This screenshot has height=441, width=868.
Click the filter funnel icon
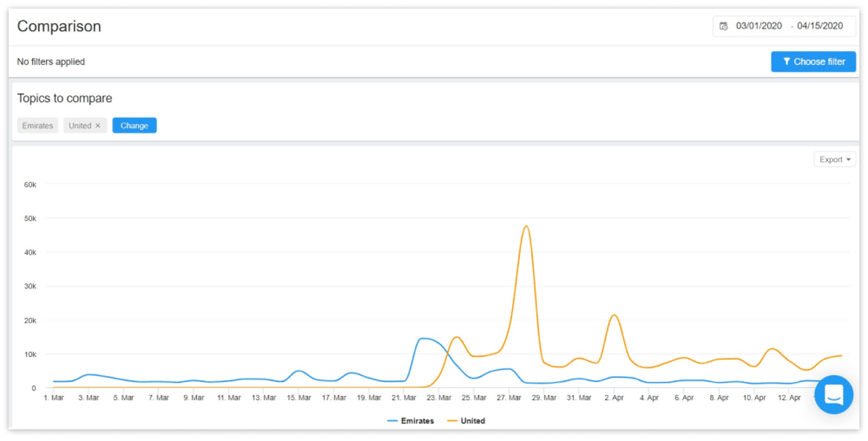787,62
